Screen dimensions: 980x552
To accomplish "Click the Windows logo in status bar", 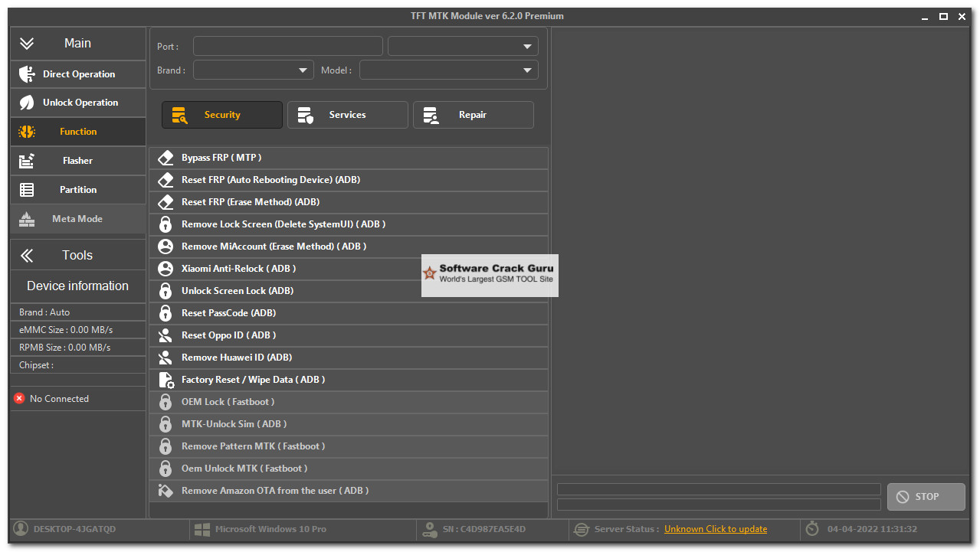I will click(202, 529).
